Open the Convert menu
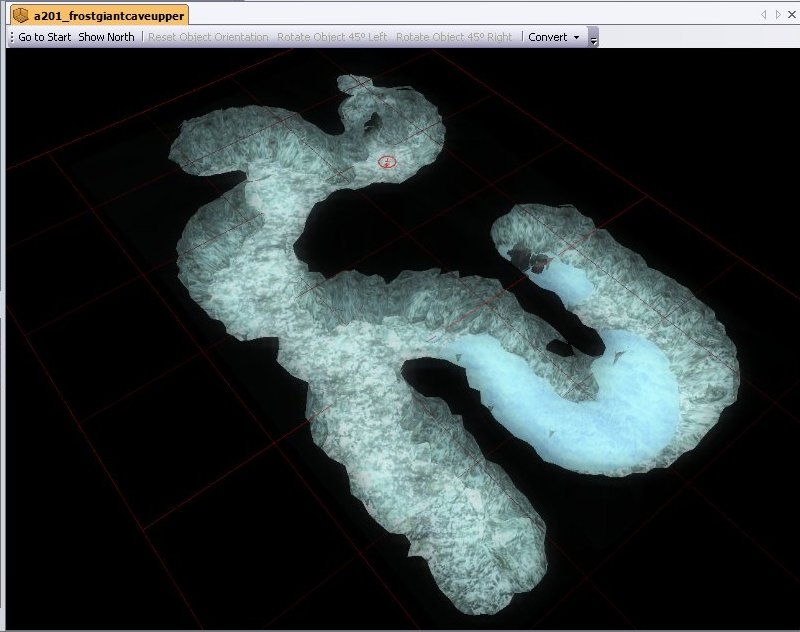Image resolution: width=800 pixels, height=632 pixels. pyautogui.click(x=547, y=37)
